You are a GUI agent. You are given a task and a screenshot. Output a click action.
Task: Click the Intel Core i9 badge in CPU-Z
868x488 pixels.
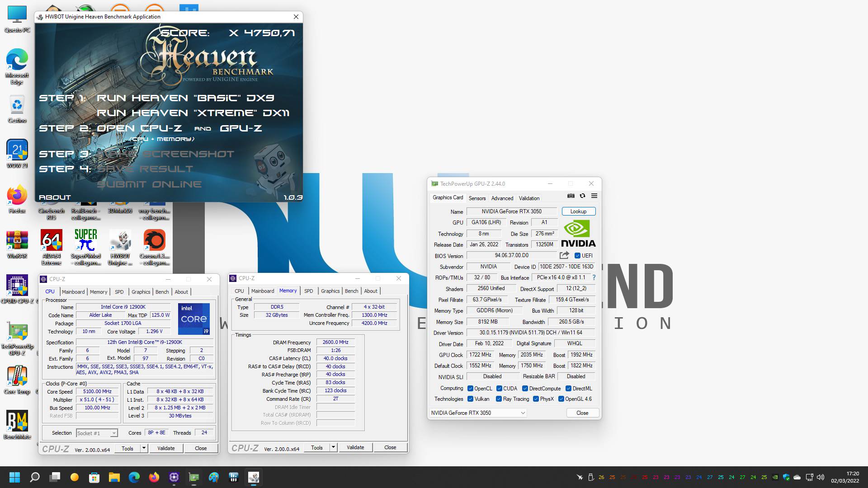[x=194, y=319]
